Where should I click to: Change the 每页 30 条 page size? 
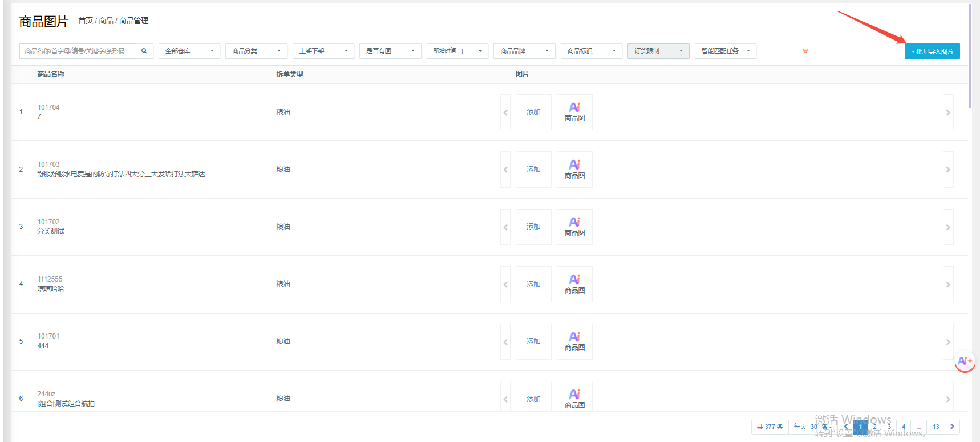click(x=813, y=427)
